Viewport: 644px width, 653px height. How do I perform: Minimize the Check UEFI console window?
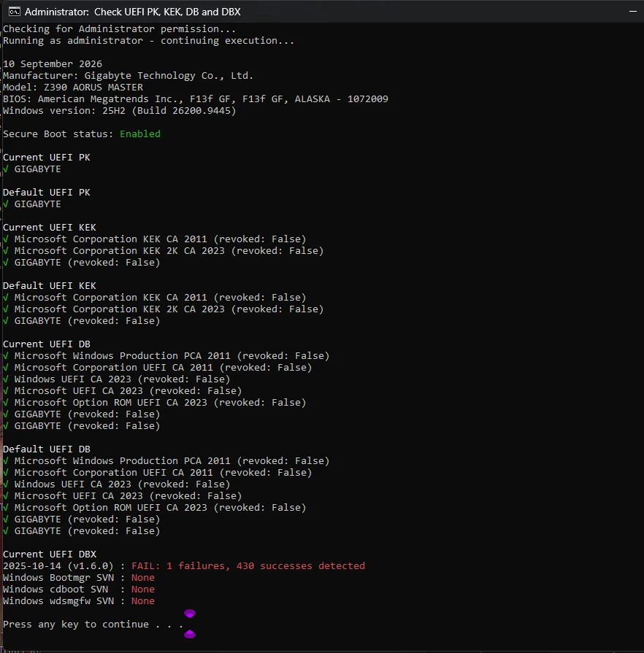coord(633,12)
